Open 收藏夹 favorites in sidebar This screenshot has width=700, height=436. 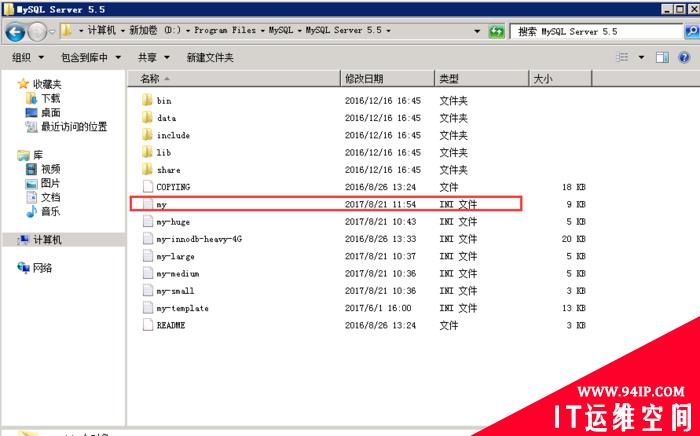(40, 84)
